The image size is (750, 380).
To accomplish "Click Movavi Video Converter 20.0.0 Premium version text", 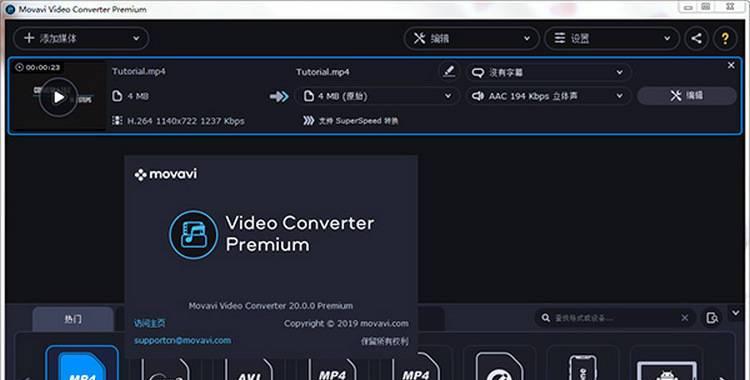I will pyautogui.click(x=271, y=305).
